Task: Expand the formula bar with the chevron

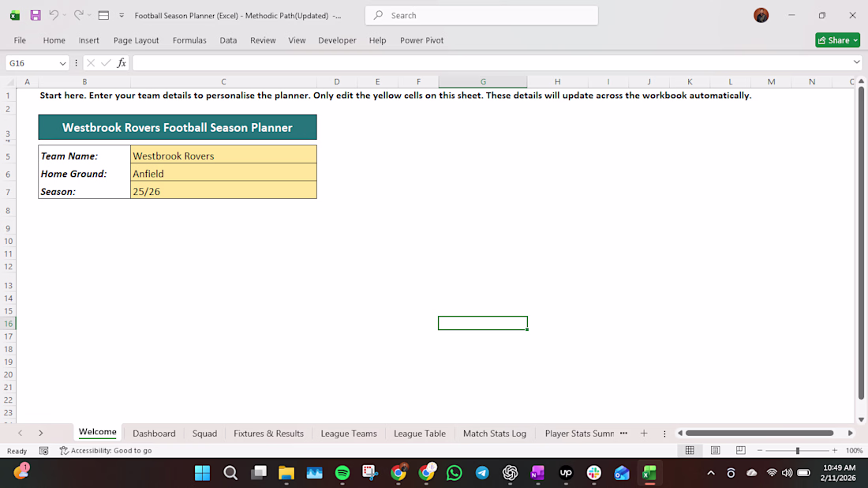Action: coord(857,62)
